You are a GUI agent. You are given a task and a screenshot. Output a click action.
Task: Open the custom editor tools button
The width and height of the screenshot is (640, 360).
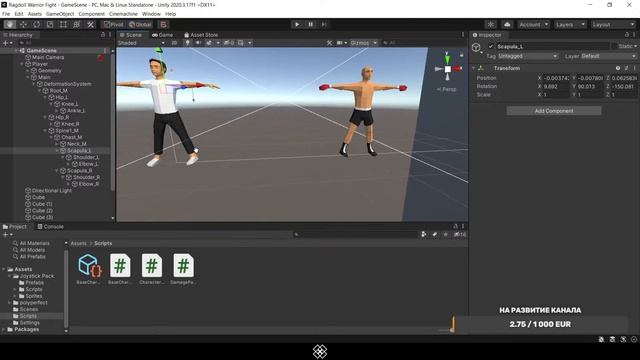pos(90,24)
